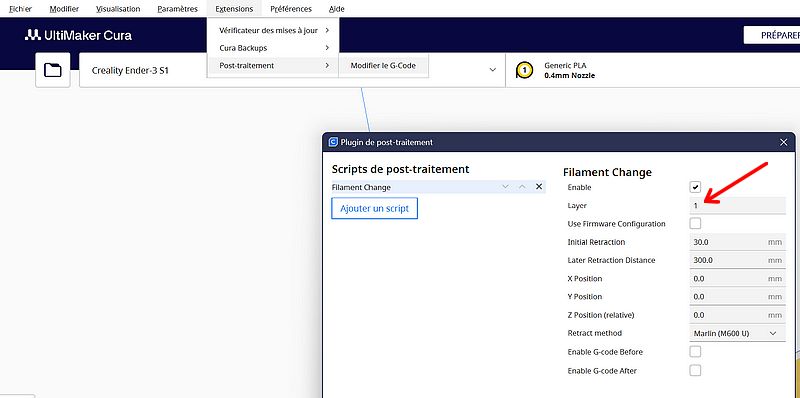This screenshot has height=398, width=800.
Task: Move Filament Change script down
Action: coord(505,187)
